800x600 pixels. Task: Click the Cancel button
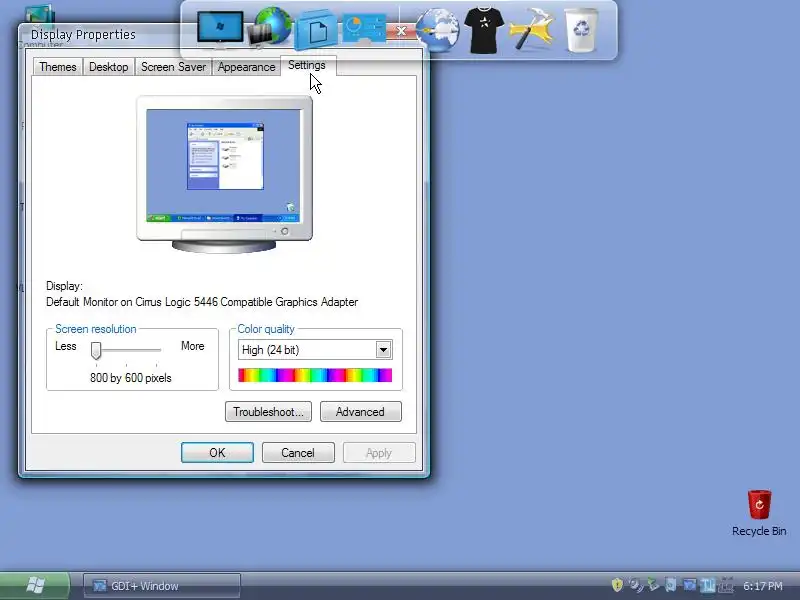pyautogui.click(x=298, y=453)
